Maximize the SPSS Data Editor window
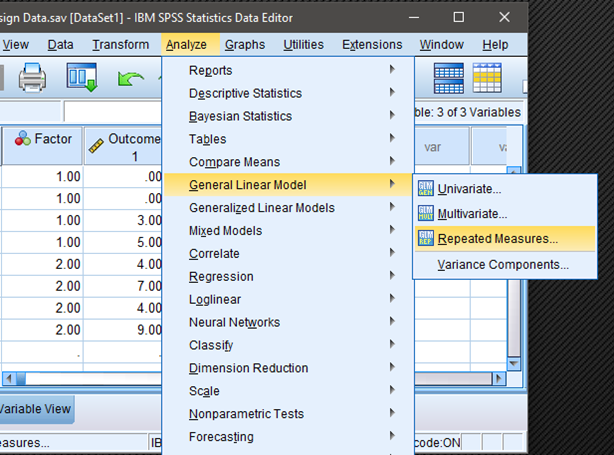Image resolution: width=614 pixels, height=455 pixels. [459, 17]
